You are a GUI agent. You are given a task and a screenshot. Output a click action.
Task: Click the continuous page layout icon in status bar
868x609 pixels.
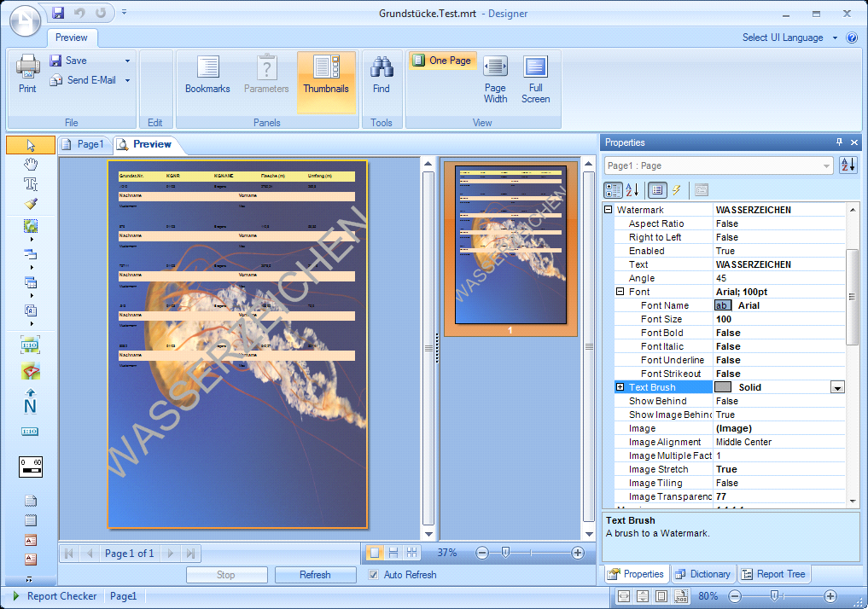coord(392,553)
